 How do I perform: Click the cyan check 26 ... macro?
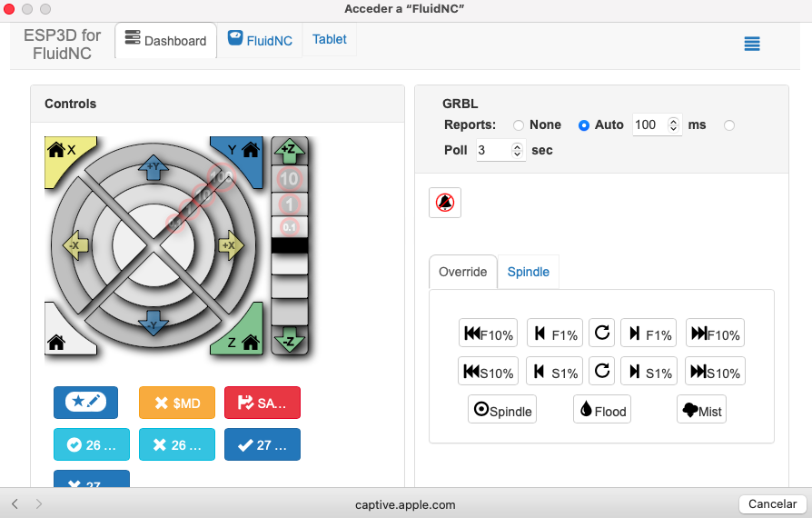(92, 444)
